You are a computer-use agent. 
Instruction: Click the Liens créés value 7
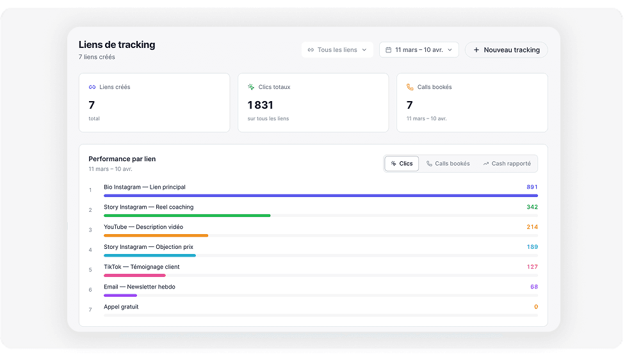(92, 105)
